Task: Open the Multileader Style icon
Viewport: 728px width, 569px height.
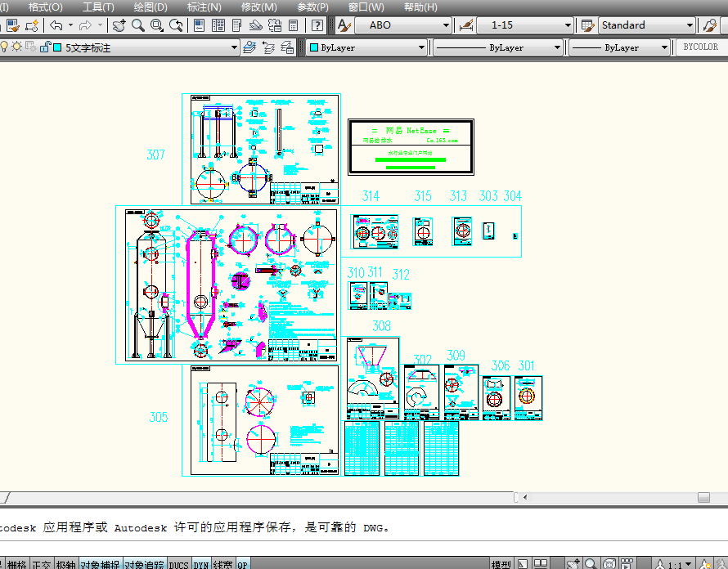Action: coord(709,25)
